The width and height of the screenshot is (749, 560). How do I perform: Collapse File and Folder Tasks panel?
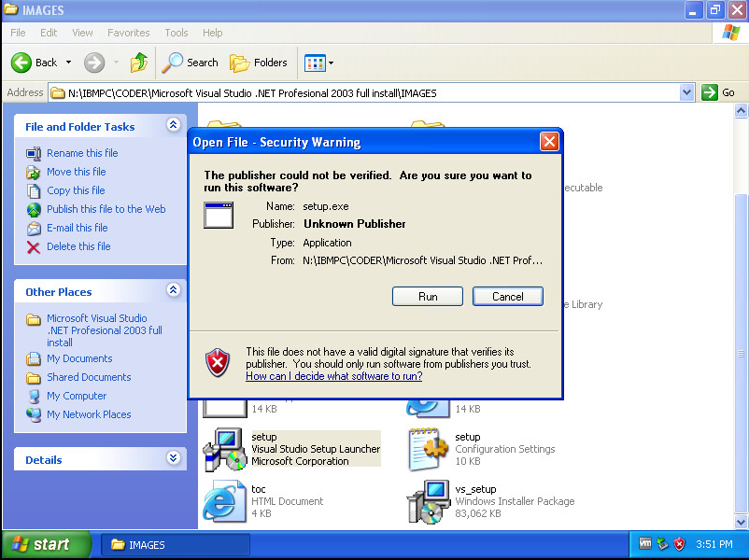(x=173, y=125)
